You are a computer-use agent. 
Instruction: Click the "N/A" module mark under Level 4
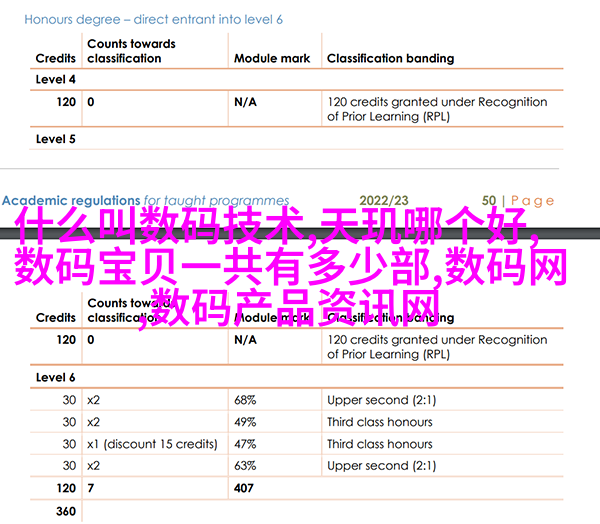coord(245,102)
